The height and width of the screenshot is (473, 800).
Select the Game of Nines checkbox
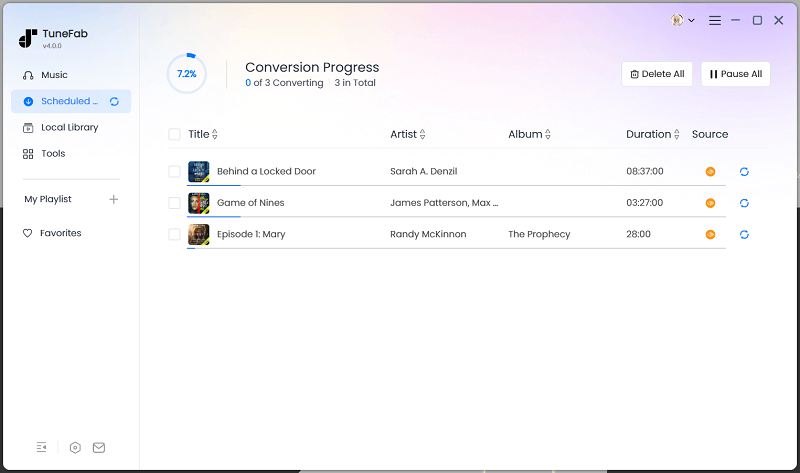[x=175, y=203]
